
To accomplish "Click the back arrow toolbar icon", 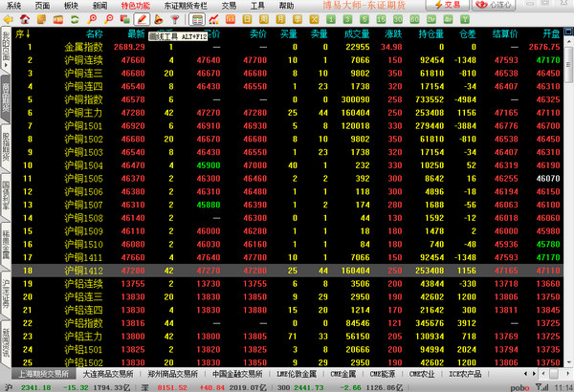I will (9, 18).
